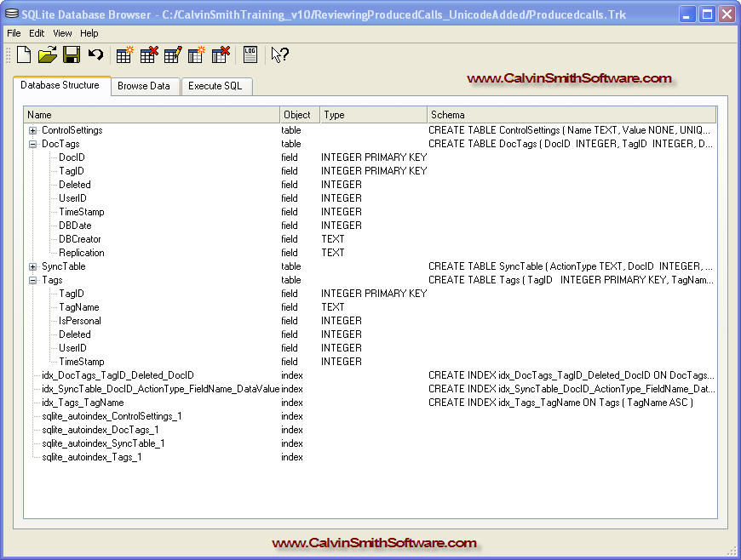Select the idx_Tags_TagName index row

[x=83, y=403]
